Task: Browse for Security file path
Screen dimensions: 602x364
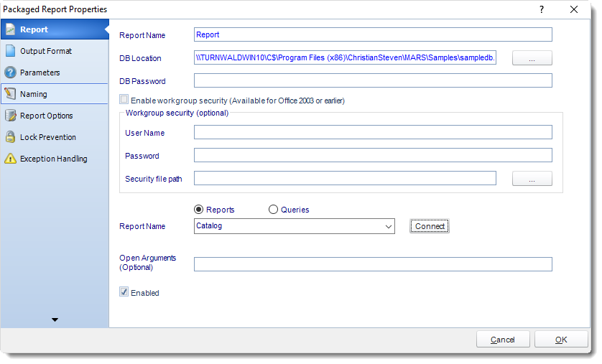Action: (532, 178)
